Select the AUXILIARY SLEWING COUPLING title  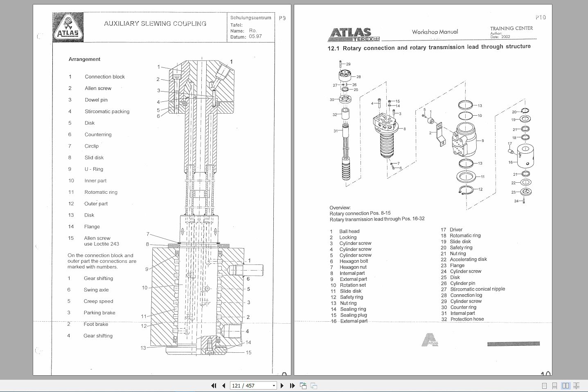tap(155, 23)
